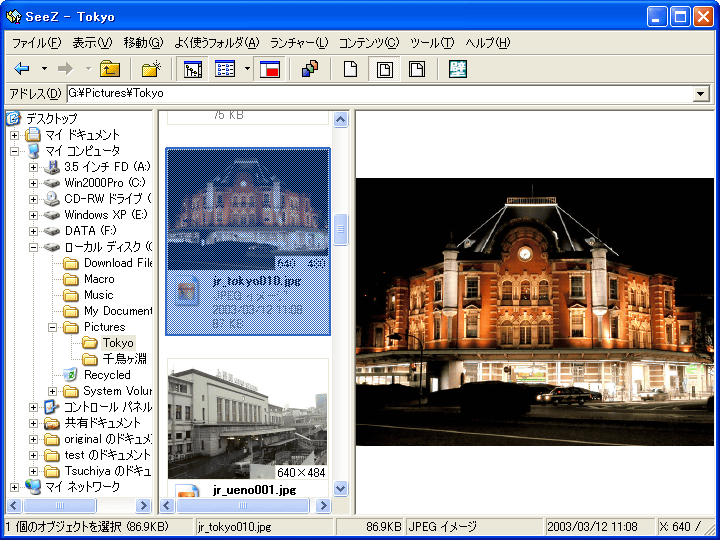Expand the Windows XP (E:) drive

coord(33,215)
